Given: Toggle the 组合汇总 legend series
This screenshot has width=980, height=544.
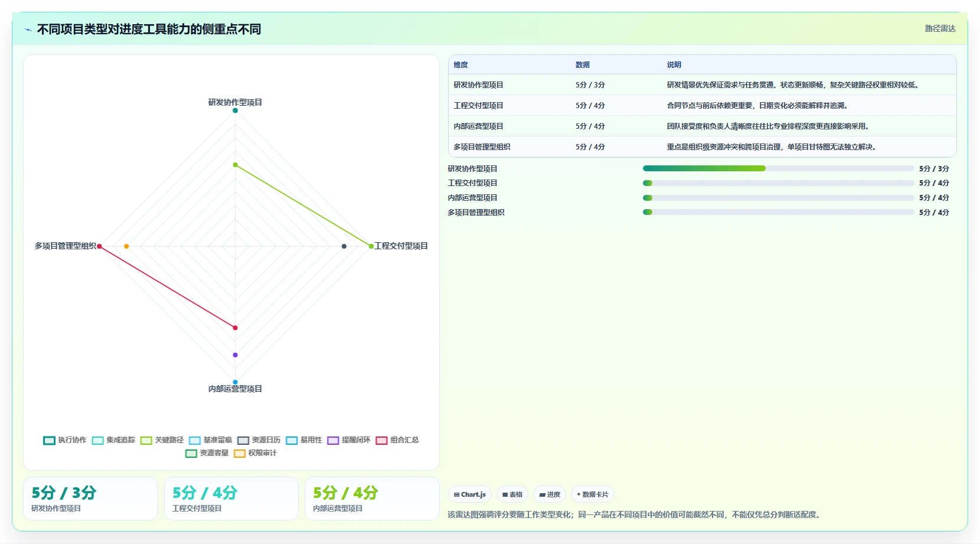Looking at the screenshot, I should tap(397, 440).
